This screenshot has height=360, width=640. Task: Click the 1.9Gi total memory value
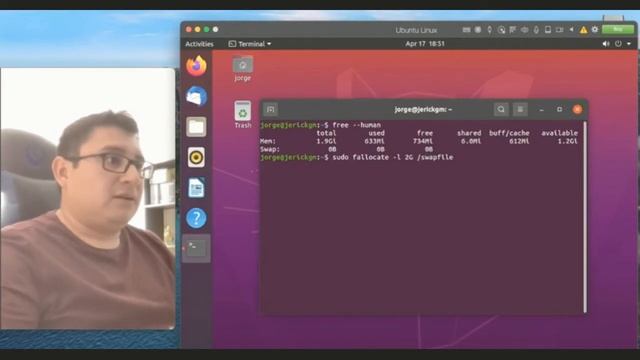326,141
